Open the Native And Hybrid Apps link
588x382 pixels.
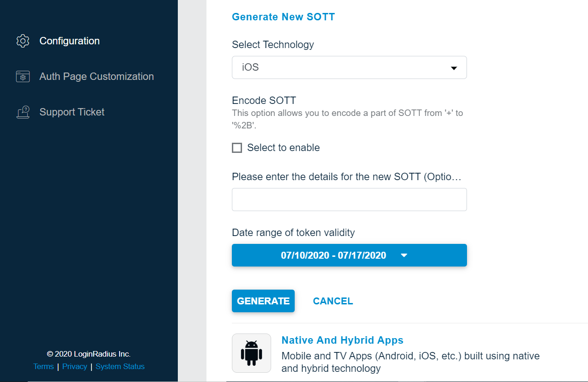point(342,340)
